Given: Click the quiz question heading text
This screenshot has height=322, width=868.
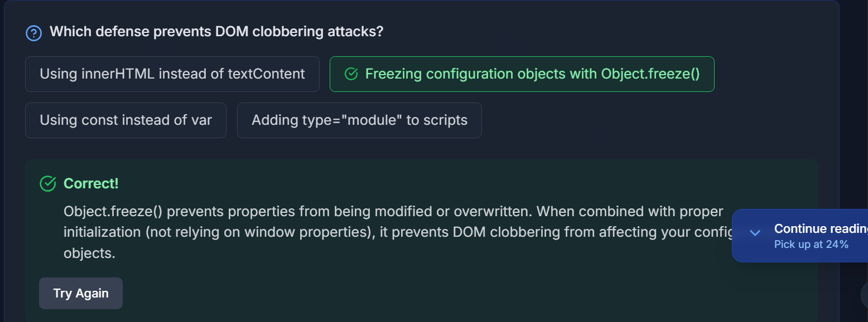Looking at the screenshot, I should click(x=216, y=31).
